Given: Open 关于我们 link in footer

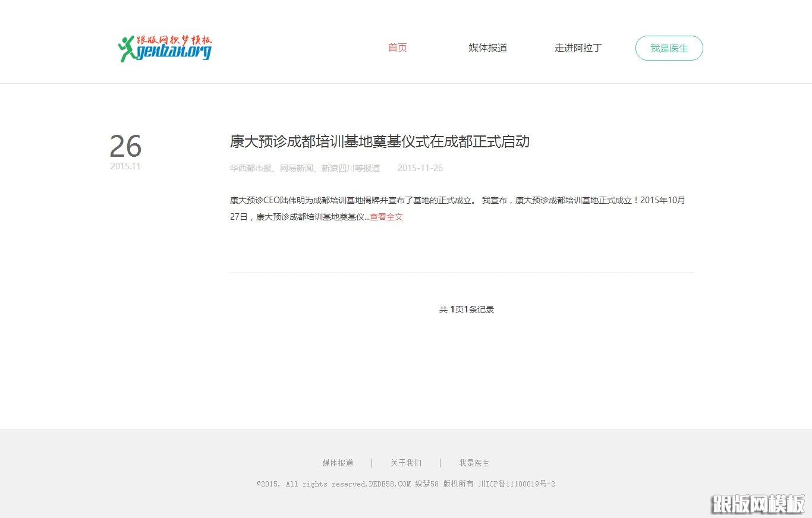Looking at the screenshot, I should (x=405, y=463).
